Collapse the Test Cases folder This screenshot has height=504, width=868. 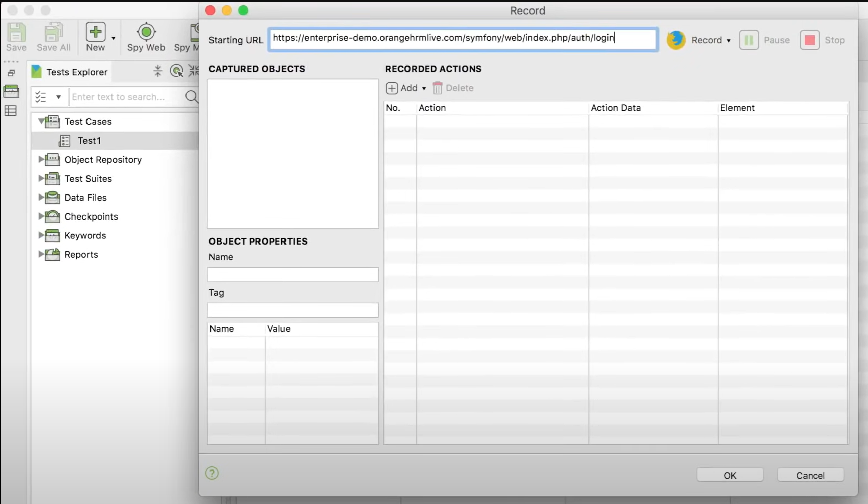point(41,121)
